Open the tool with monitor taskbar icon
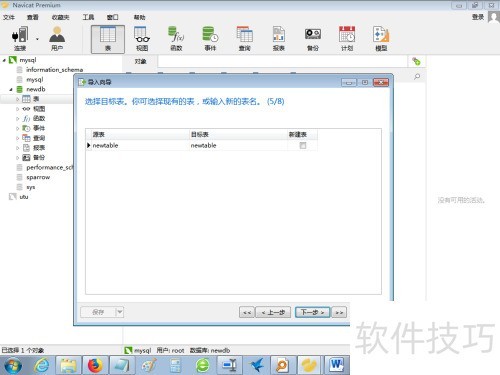Image resolution: width=500 pixels, height=375 pixels. click(x=229, y=365)
